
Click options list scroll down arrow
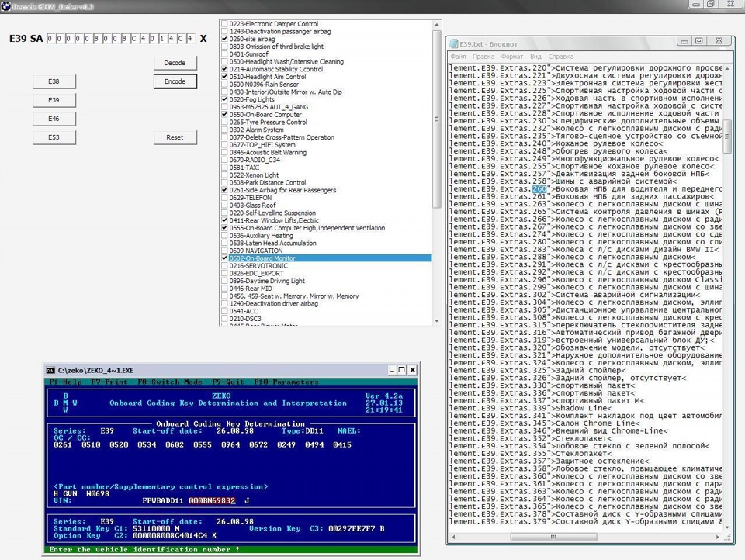pos(437,321)
